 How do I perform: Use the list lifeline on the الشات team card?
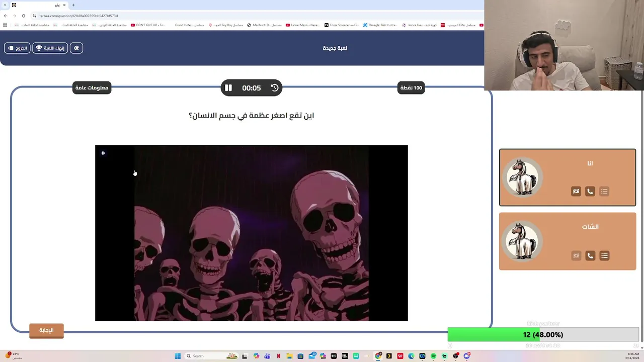coord(604,255)
